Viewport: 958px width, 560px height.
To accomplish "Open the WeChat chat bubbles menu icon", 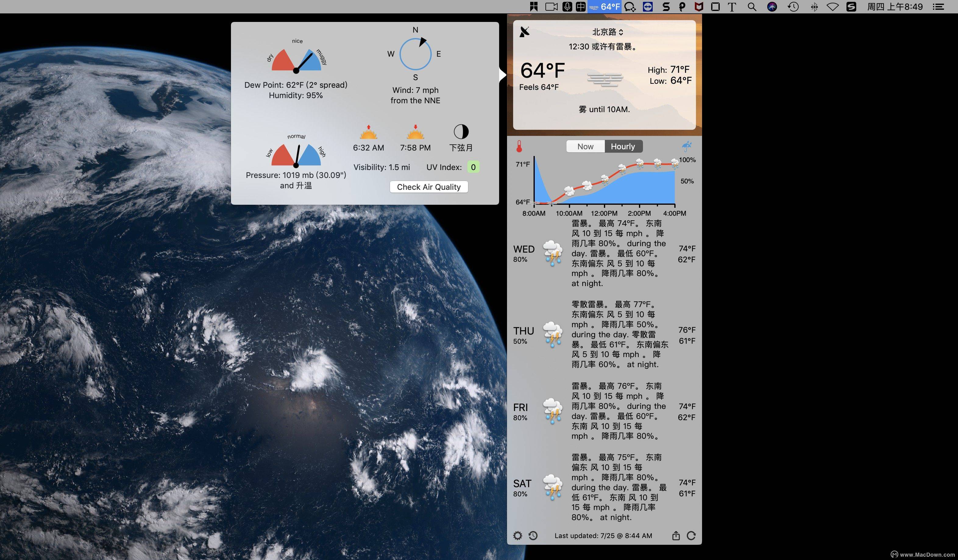I will pos(630,7).
